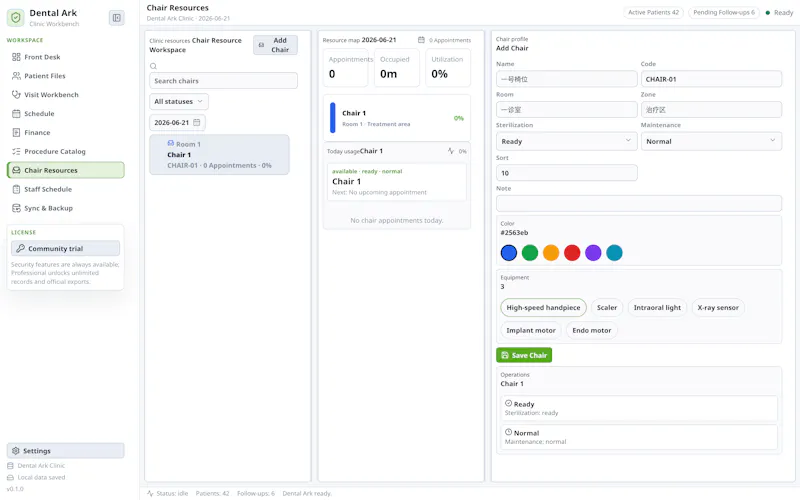Click the Search chairs input field
Screen dimensions: 800x500
tap(223, 81)
